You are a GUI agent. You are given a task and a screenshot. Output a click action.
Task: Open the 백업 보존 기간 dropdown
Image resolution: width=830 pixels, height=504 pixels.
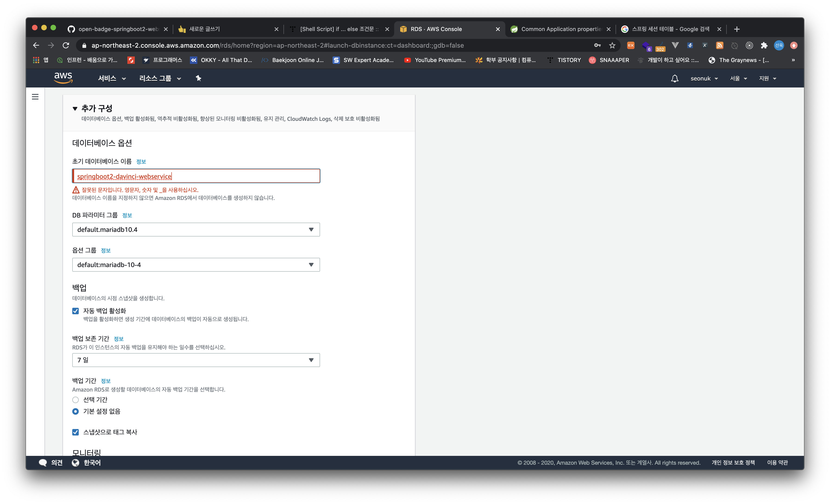(x=196, y=360)
